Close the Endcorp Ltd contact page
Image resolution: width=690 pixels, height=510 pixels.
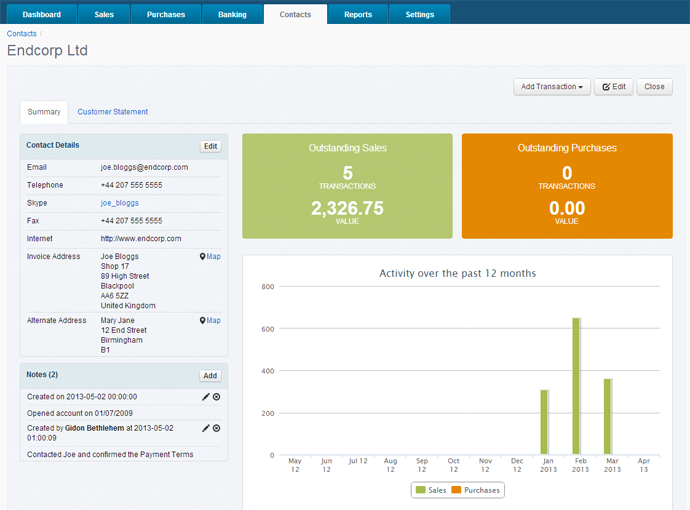tap(654, 87)
